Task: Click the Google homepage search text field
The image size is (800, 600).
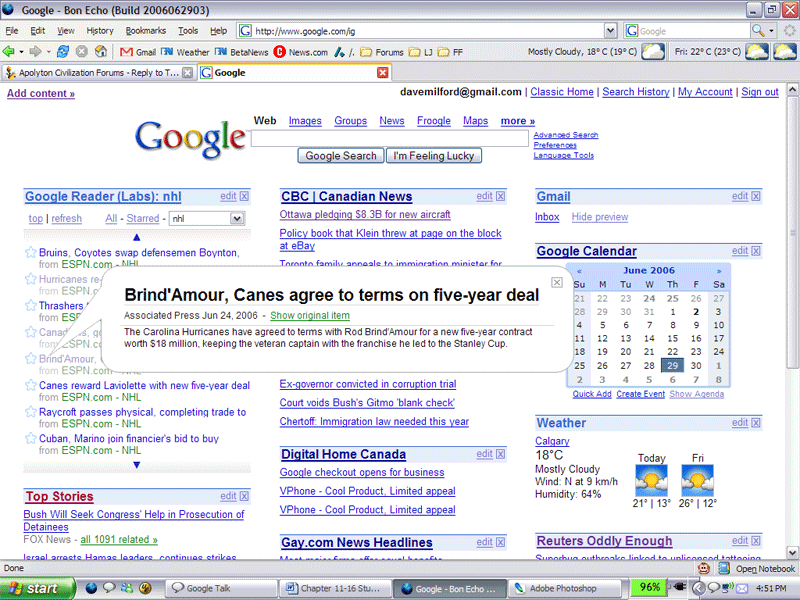Action: point(390,139)
